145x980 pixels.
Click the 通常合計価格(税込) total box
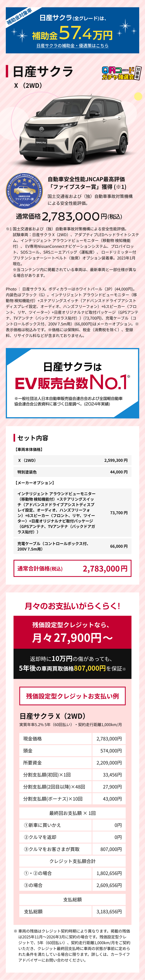click(x=72, y=568)
